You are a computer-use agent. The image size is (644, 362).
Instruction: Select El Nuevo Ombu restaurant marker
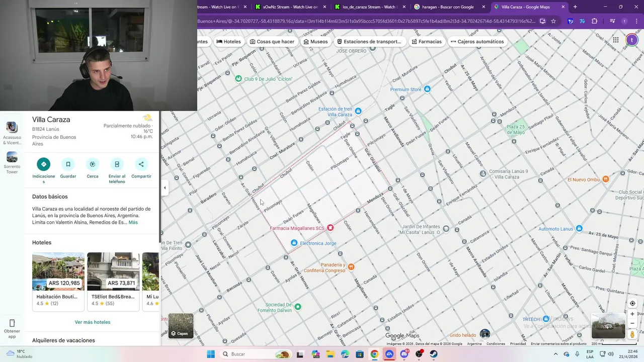606,179
